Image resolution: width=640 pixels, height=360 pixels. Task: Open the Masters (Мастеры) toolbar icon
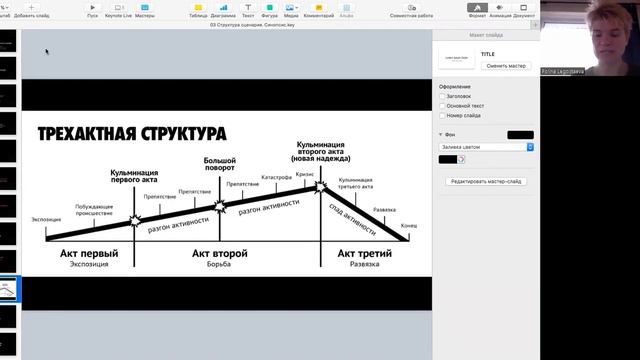[145, 7]
